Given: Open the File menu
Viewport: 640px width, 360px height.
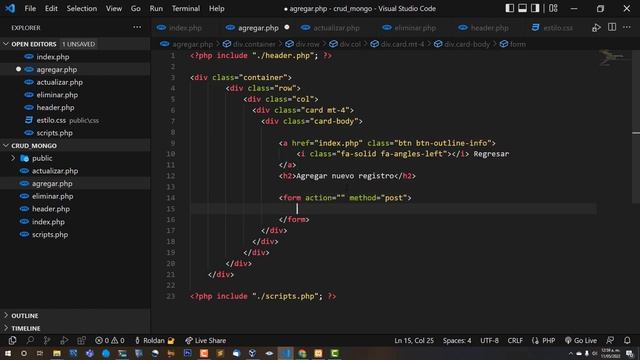Looking at the screenshot, I should point(30,8).
